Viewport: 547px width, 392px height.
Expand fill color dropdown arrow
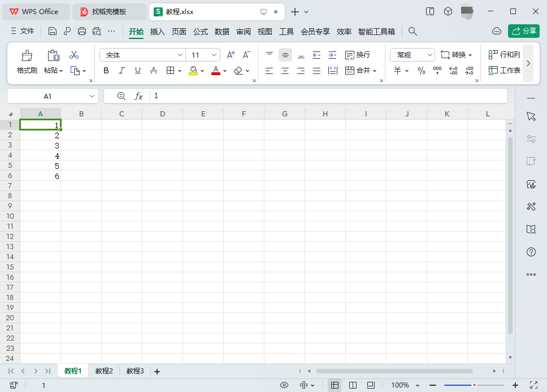pos(202,71)
